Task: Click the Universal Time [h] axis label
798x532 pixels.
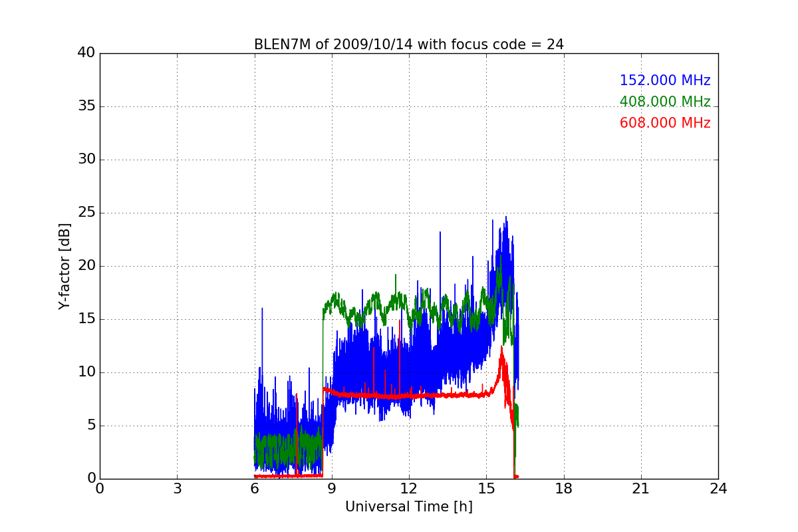Action: [409, 507]
